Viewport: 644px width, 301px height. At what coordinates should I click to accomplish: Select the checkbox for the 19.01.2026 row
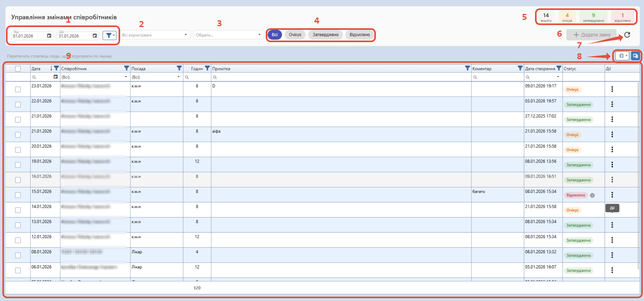tap(18, 165)
